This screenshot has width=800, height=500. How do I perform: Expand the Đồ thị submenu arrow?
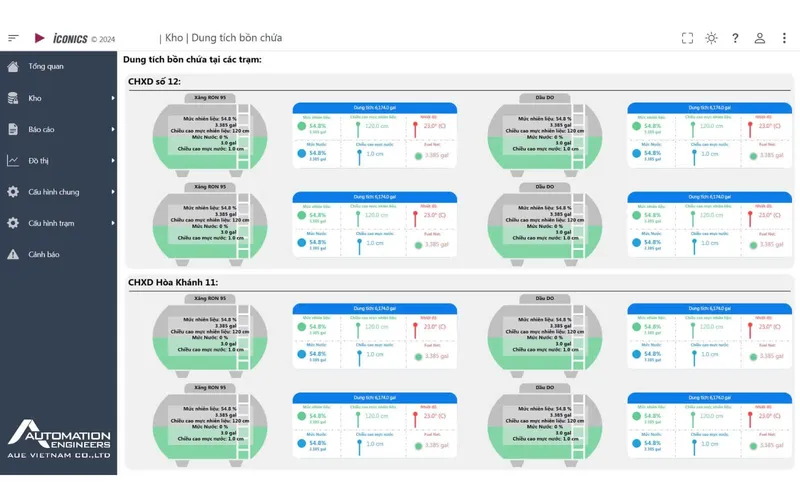(113, 161)
